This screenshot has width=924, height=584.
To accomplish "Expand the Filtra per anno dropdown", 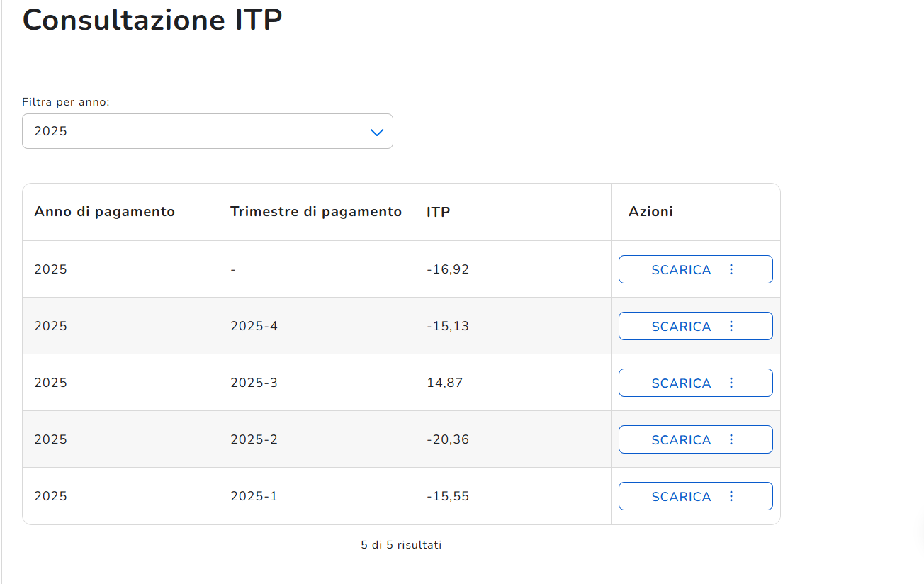I will (x=208, y=132).
